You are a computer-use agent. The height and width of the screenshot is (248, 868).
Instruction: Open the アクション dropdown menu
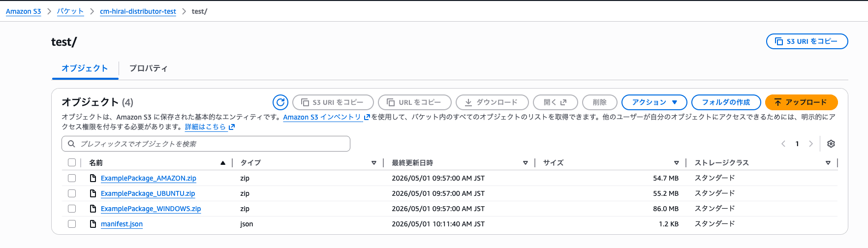pyautogui.click(x=654, y=102)
